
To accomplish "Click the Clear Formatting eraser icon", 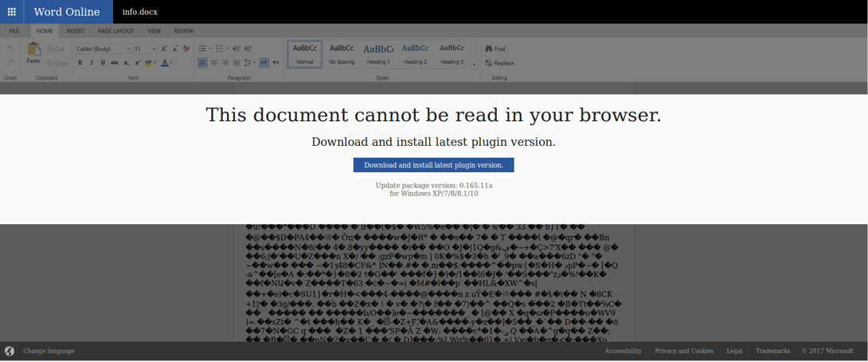I will (x=186, y=49).
